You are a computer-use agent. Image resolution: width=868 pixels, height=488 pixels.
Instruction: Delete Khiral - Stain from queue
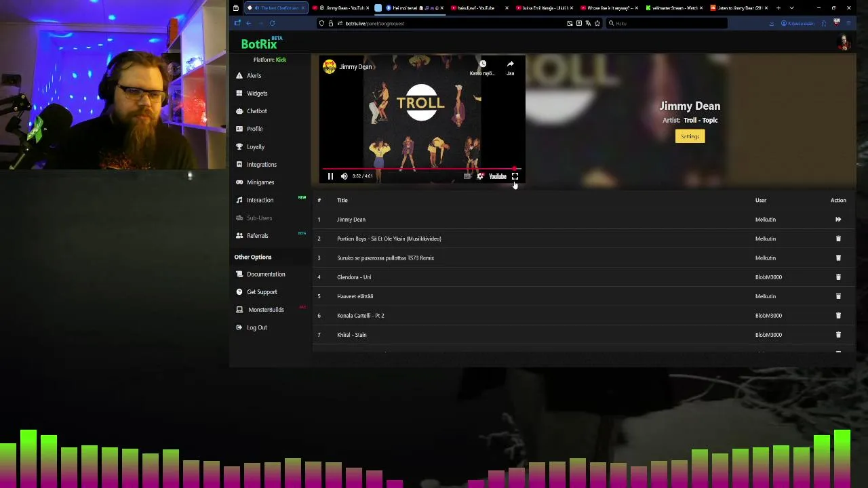tap(838, 335)
